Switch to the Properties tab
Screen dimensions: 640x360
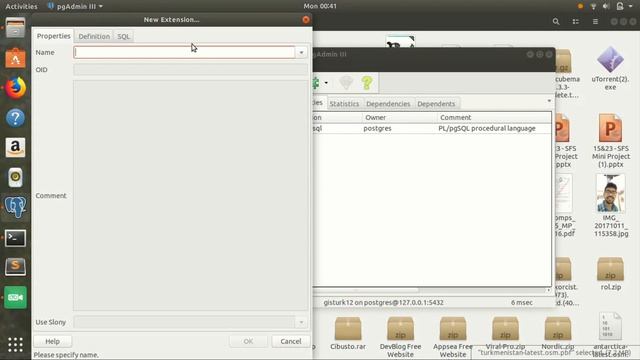pyautogui.click(x=53, y=36)
